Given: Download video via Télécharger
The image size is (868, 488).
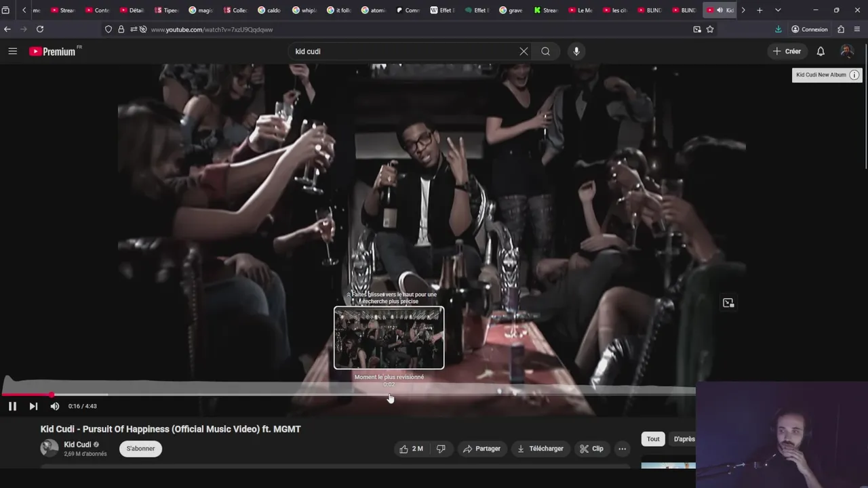Looking at the screenshot, I should point(540,449).
